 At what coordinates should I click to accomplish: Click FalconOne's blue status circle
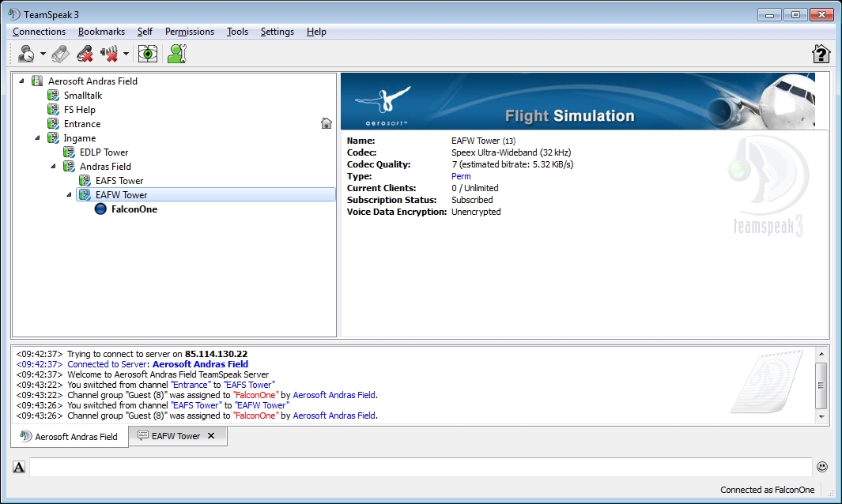(x=100, y=209)
